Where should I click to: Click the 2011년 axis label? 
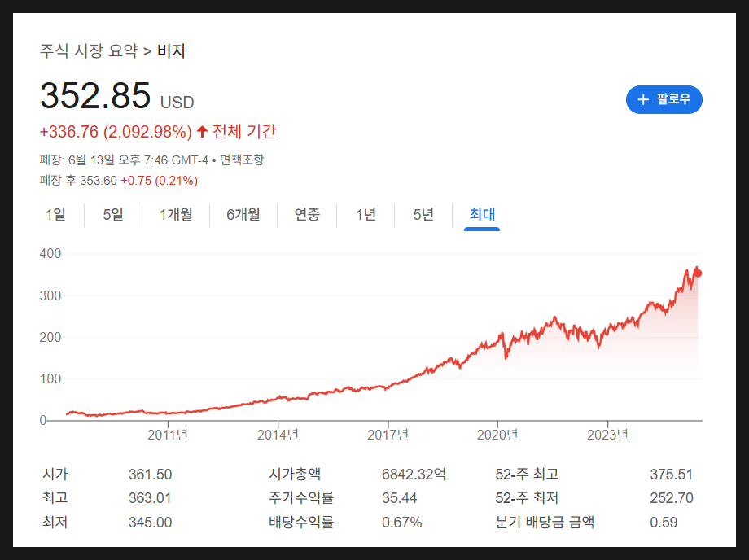pyautogui.click(x=168, y=435)
